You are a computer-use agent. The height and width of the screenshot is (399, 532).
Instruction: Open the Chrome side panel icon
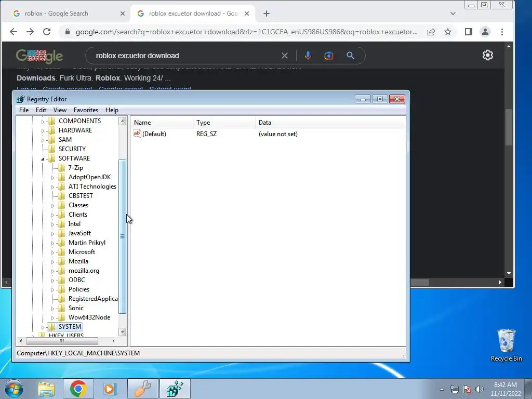click(x=469, y=32)
